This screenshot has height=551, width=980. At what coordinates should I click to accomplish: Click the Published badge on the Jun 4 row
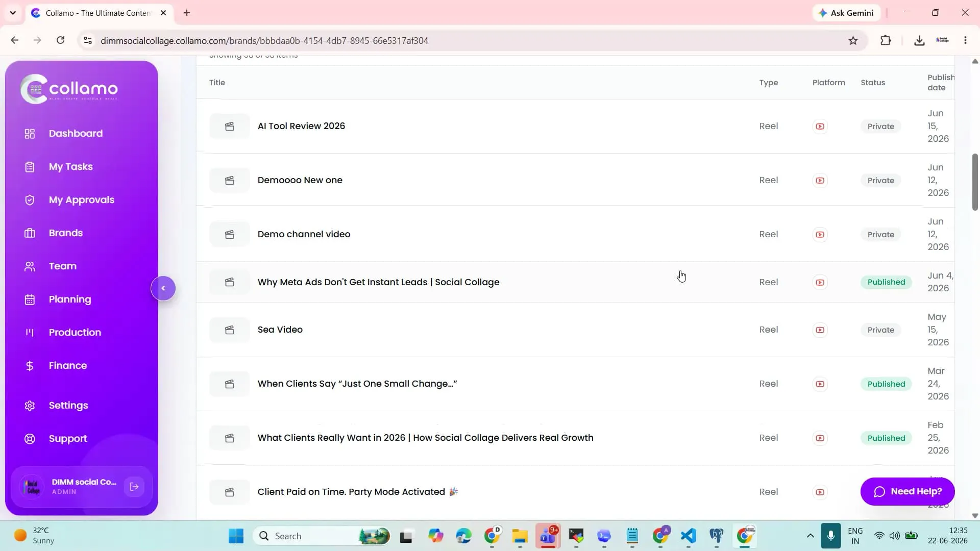[886, 282]
